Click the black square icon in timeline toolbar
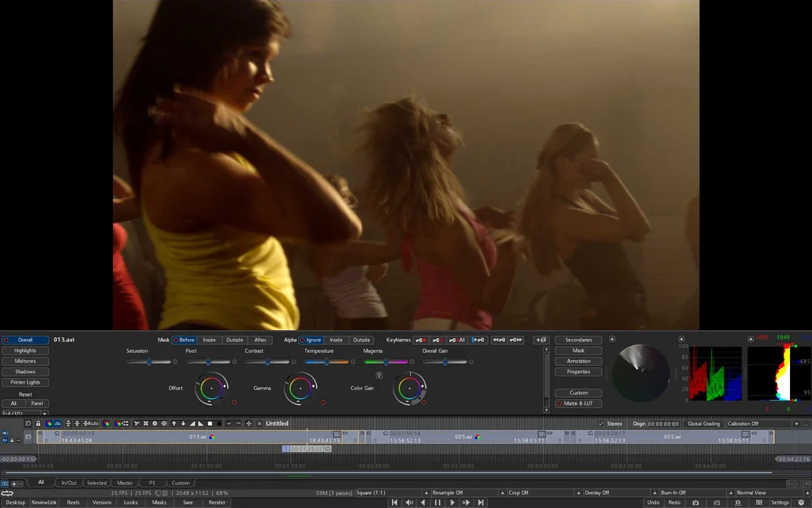 (219, 423)
